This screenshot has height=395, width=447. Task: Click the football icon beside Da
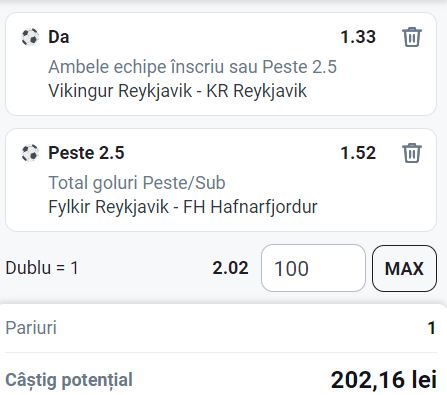point(30,37)
